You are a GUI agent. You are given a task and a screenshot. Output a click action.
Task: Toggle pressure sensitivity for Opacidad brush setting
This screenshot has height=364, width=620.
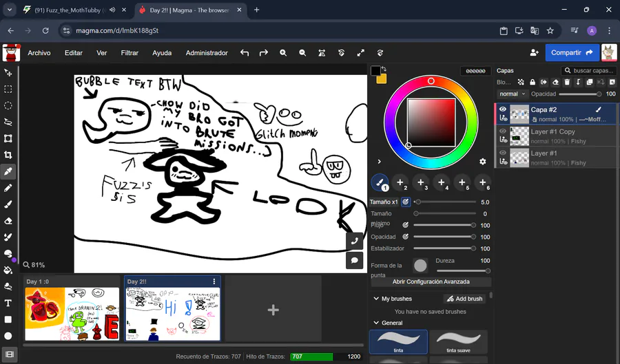tap(406, 237)
